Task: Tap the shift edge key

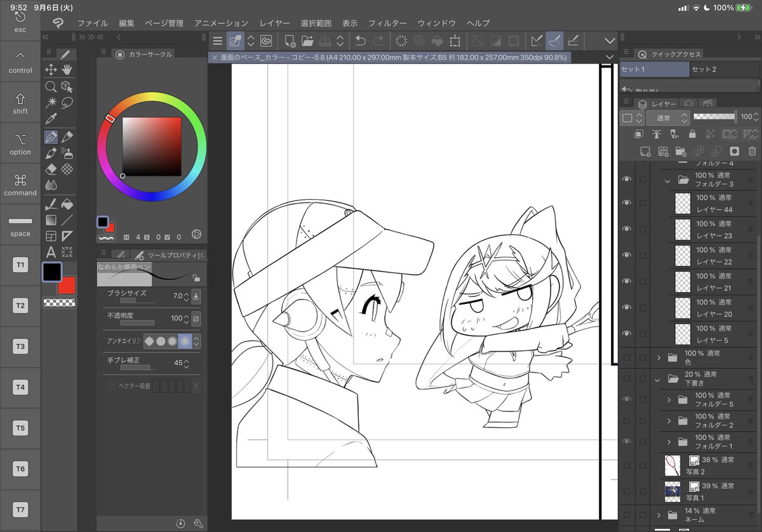Action: [20, 103]
